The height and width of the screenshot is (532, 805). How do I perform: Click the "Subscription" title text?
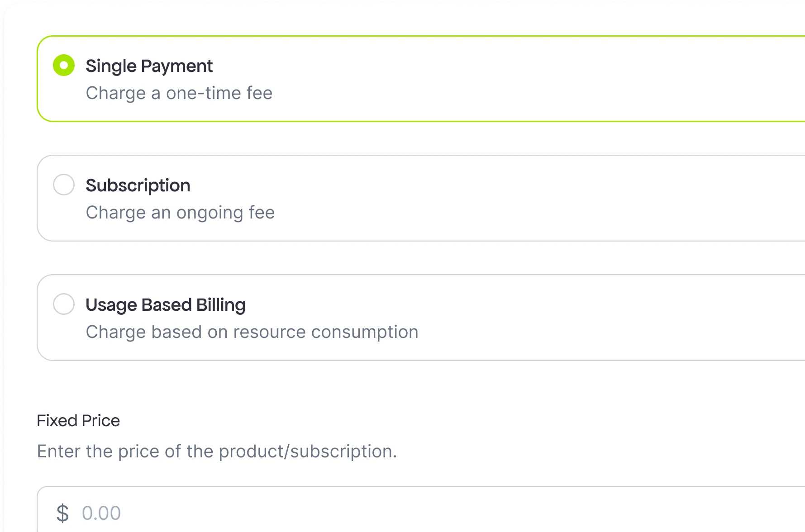click(138, 185)
